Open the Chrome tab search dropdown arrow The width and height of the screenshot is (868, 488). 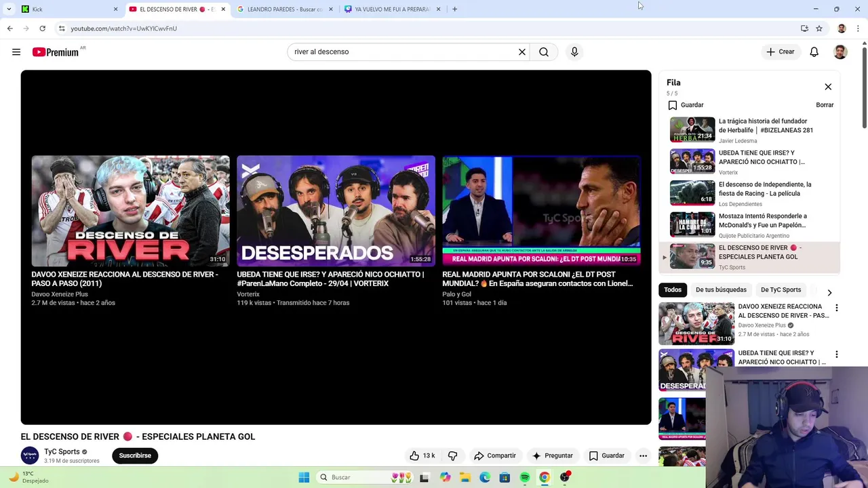9,9
